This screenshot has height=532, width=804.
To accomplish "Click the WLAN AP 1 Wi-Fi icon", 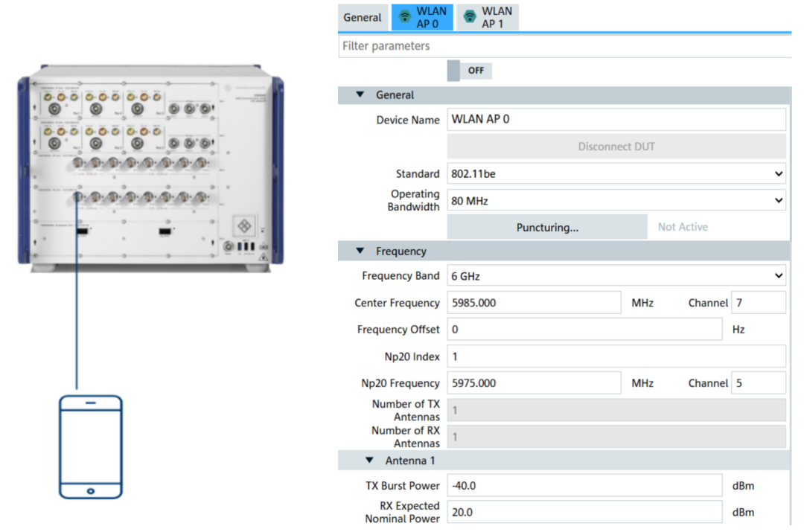I will pyautogui.click(x=469, y=17).
